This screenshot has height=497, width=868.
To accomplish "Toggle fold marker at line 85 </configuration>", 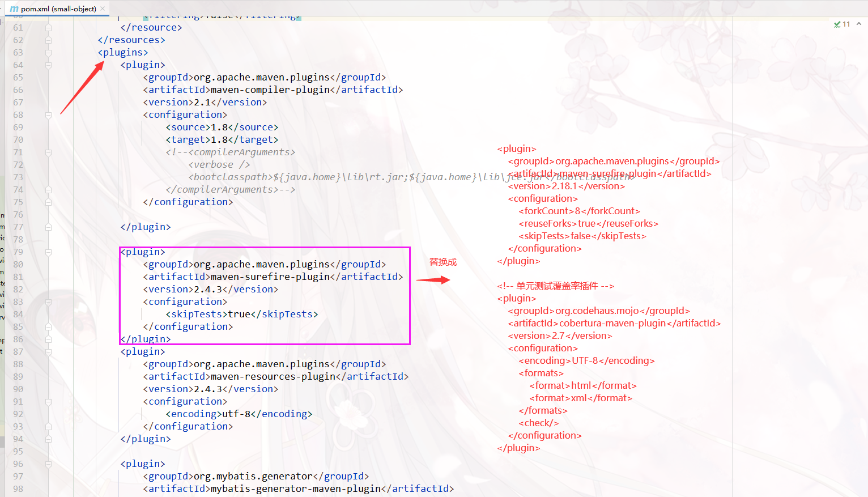I will [48, 326].
